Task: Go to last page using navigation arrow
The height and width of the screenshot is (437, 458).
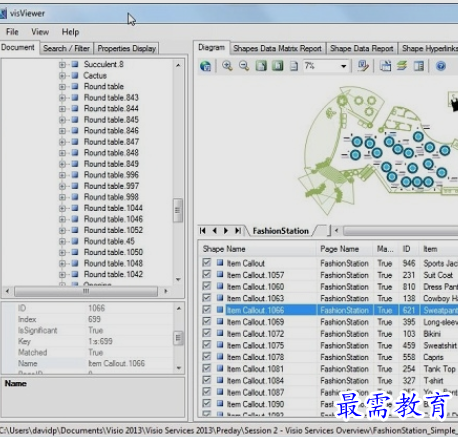Action: click(238, 231)
